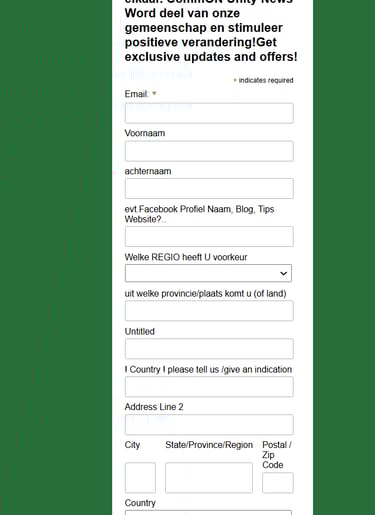375x515 pixels.
Task: Click the Welke REGIO heeft U voorkeur label
Action: tap(186, 257)
